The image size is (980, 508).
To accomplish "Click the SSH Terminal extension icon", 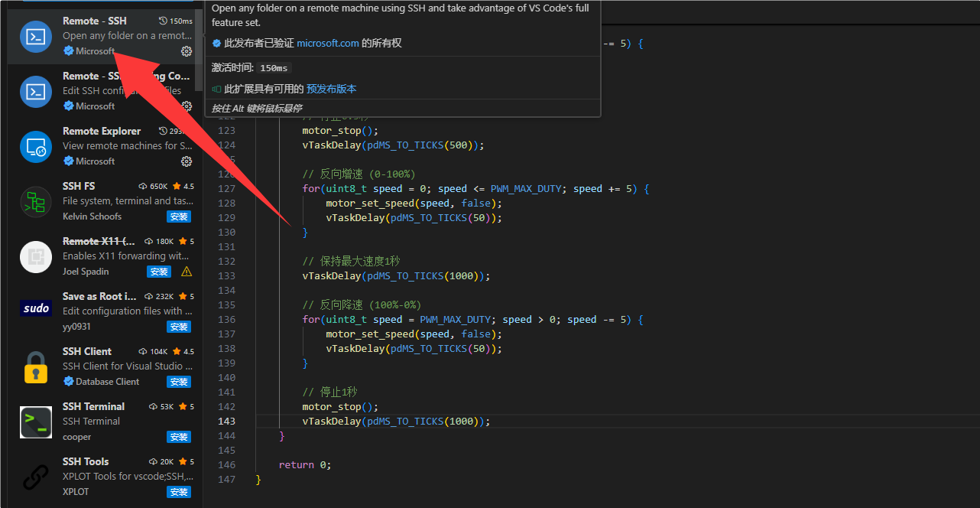I will point(36,422).
